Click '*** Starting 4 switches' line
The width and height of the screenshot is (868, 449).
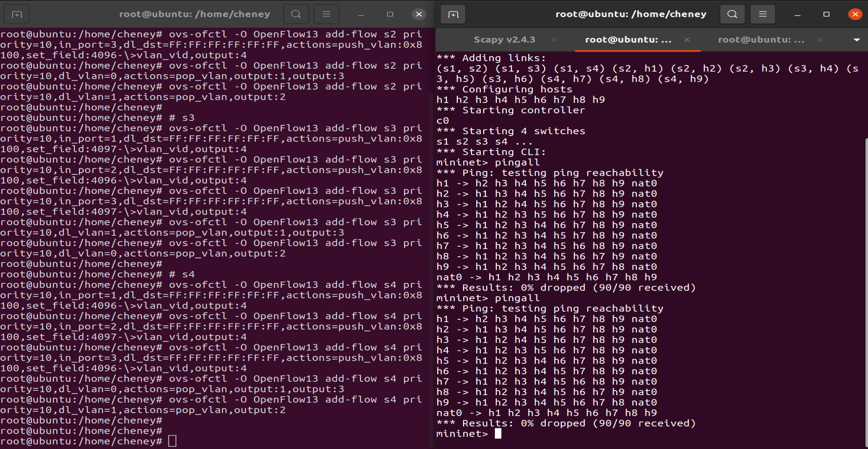click(x=510, y=131)
